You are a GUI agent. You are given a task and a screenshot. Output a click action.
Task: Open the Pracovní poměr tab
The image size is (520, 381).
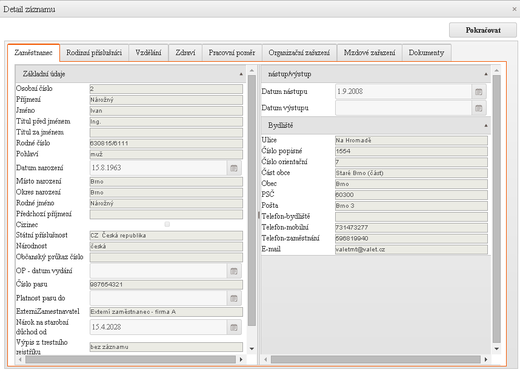click(x=232, y=53)
